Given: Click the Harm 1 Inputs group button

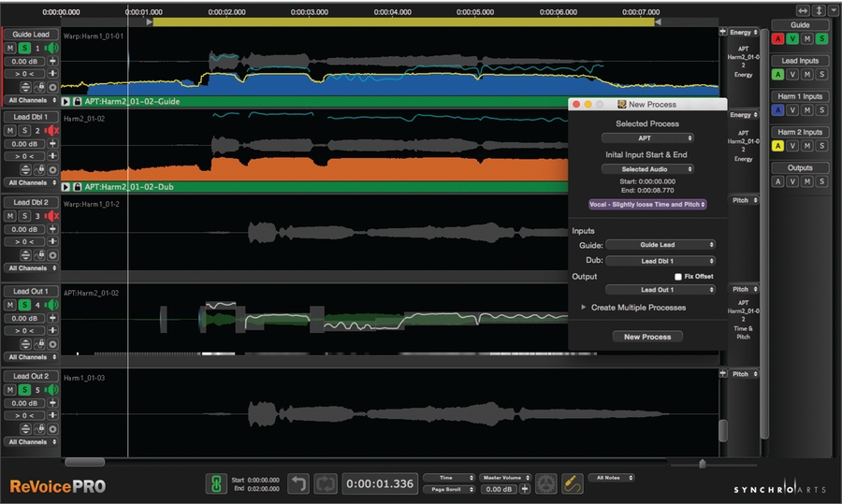Looking at the screenshot, I should pos(800,96).
